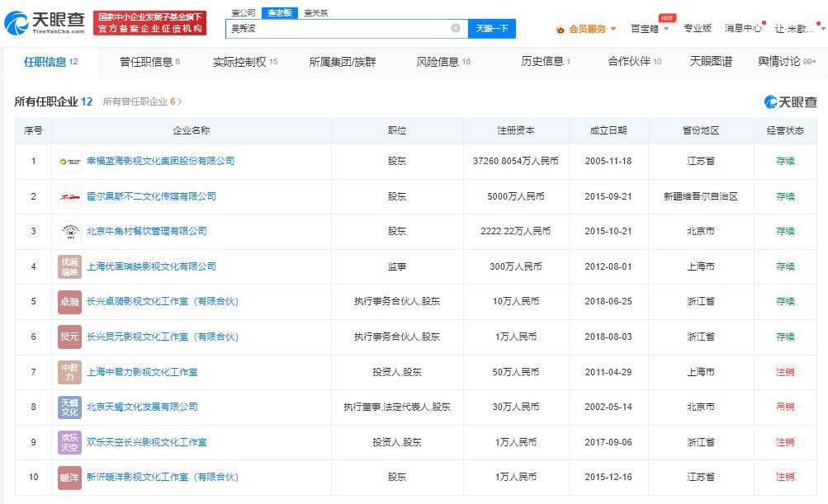Click the 天眼查 logo in the header
This screenshot has width=828, height=504.
(45, 23)
